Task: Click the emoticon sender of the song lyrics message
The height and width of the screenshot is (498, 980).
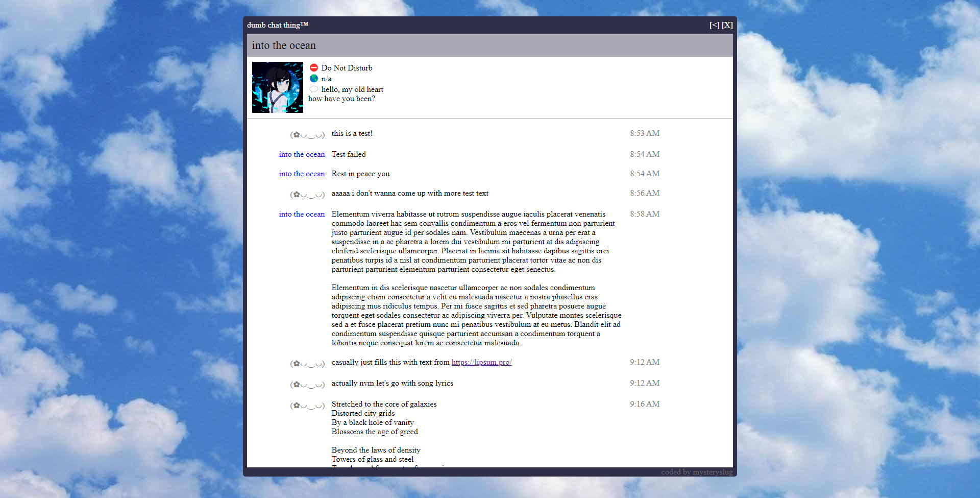Action: pyautogui.click(x=307, y=405)
